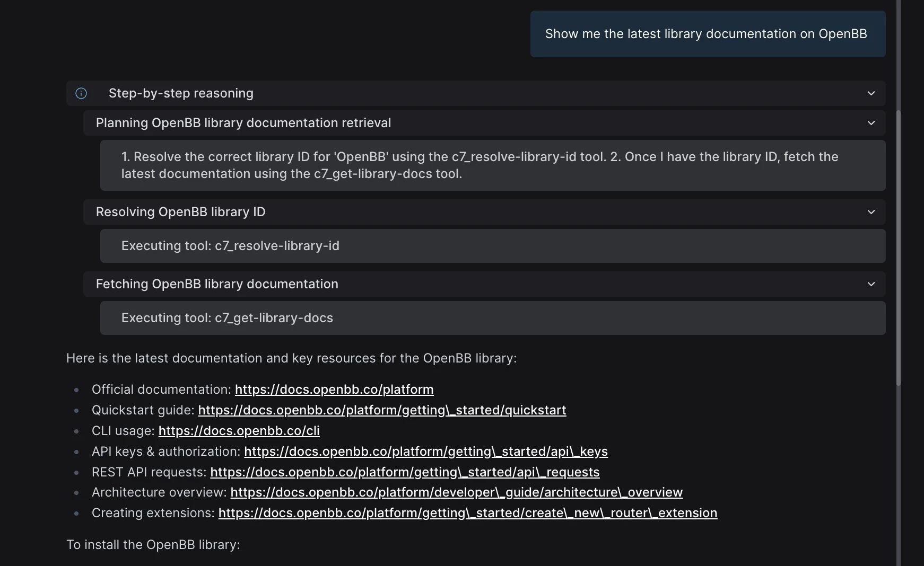Image resolution: width=924 pixels, height=566 pixels.
Task: Follow the CLI usage link
Action: coord(239,431)
